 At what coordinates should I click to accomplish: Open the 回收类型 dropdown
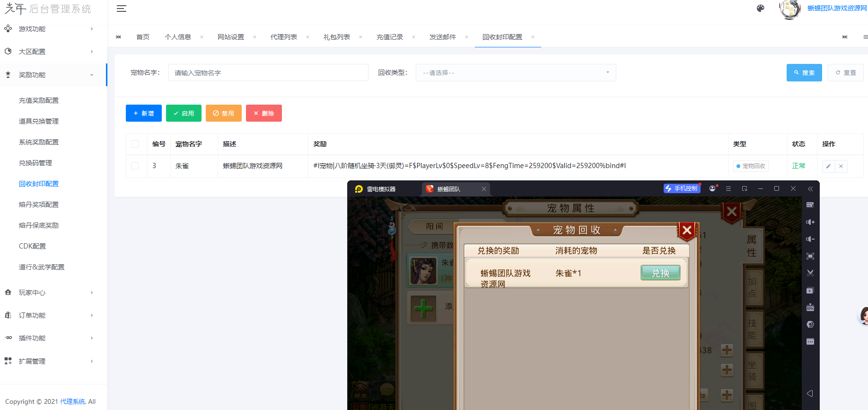coord(516,72)
